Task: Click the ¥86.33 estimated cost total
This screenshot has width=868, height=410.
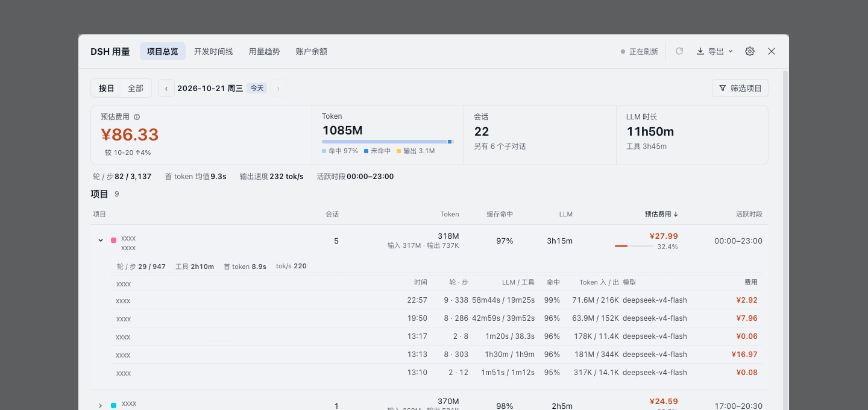Action: coord(130,134)
